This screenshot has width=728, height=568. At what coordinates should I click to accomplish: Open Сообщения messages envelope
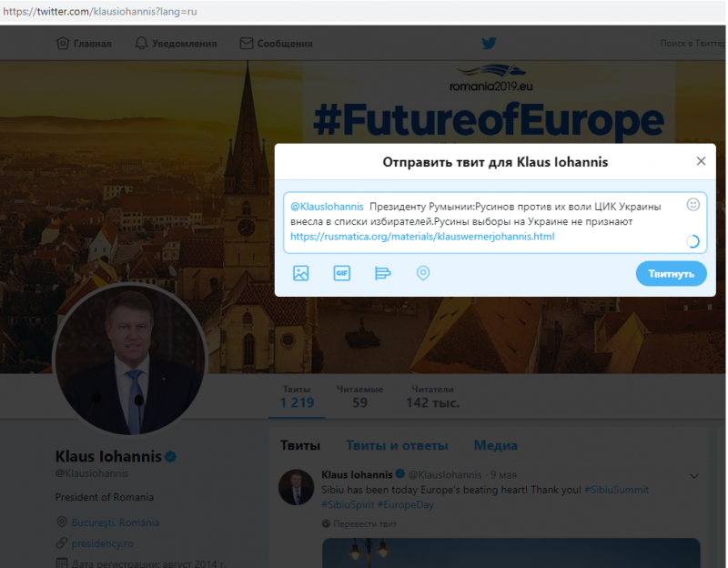click(277, 44)
